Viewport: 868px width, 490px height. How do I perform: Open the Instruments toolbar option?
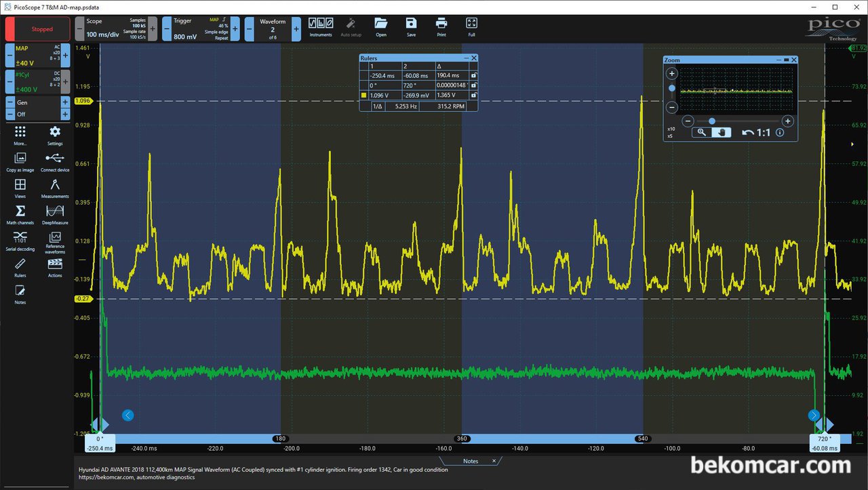coord(321,26)
